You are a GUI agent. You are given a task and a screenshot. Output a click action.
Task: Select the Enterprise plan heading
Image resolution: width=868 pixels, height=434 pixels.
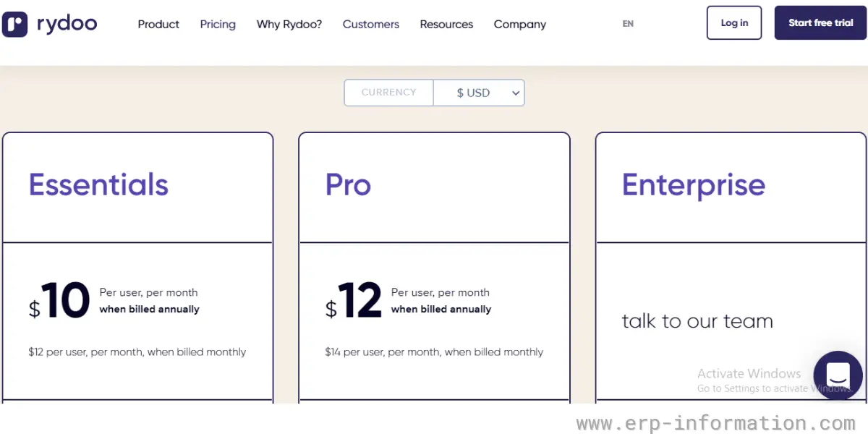click(693, 185)
